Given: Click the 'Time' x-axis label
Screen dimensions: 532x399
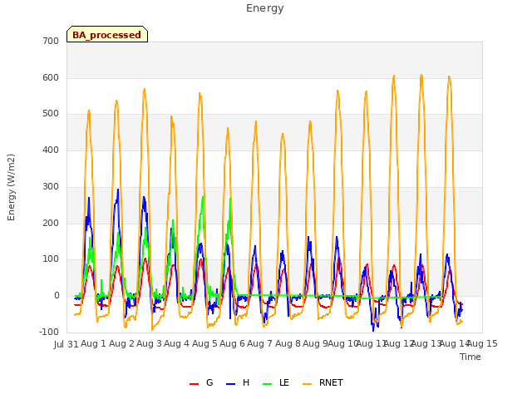Looking at the screenshot, I should tap(470, 357).
